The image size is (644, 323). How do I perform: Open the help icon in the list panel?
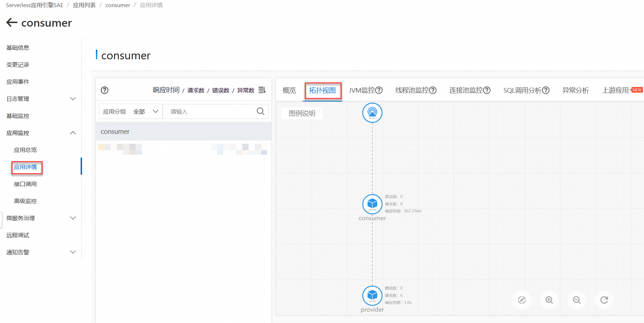(x=104, y=90)
